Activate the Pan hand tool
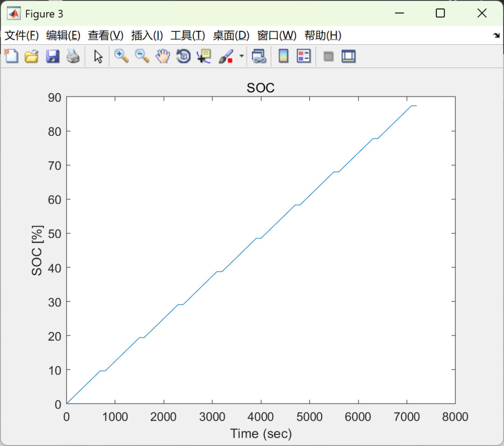Image resolution: width=504 pixels, height=446 pixels. pyautogui.click(x=162, y=56)
